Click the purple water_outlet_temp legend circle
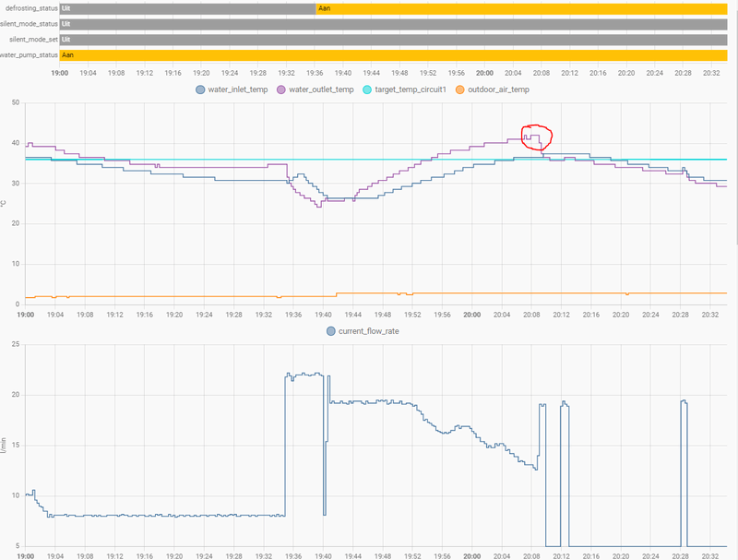The width and height of the screenshot is (738, 560). 281,89
